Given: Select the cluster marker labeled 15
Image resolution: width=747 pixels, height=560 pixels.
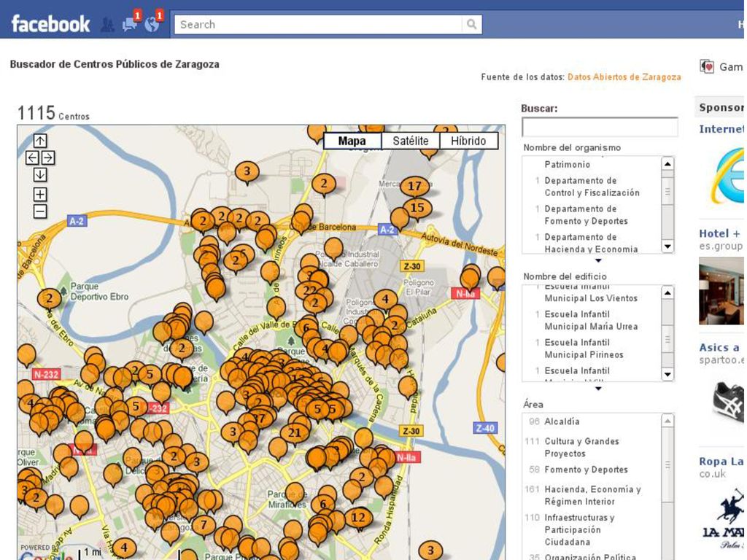Looking at the screenshot, I should pos(417,209).
